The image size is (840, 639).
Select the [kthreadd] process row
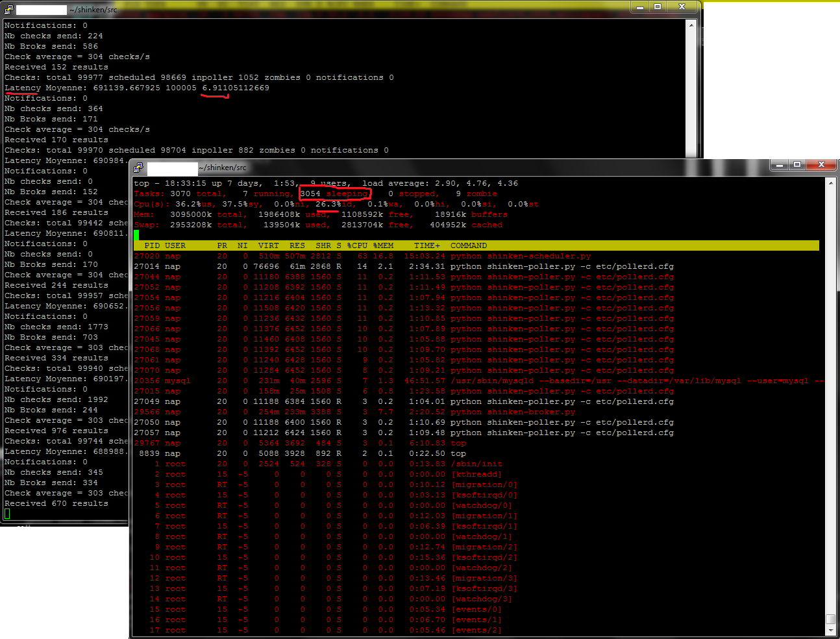[318, 474]
